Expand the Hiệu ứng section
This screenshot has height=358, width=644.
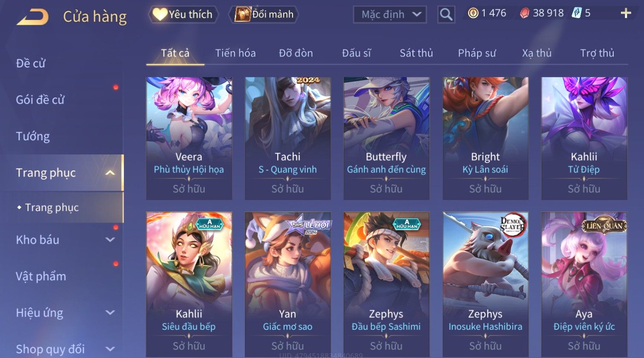tap(110, 313)
